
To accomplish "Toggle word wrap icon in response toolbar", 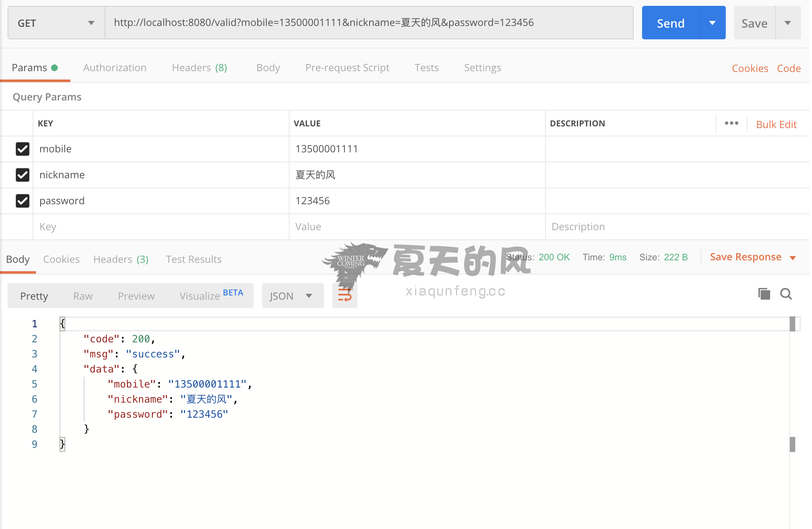I will 345,295.
